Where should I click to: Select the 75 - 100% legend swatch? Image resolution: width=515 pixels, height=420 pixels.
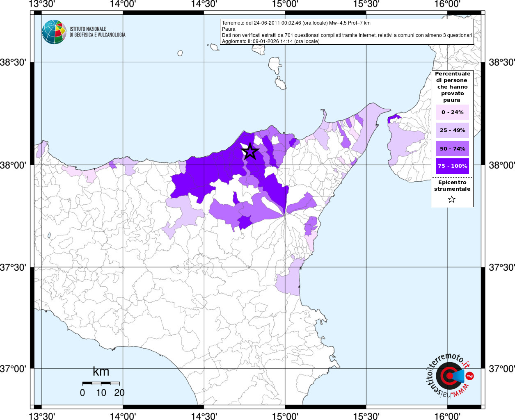[x=452, y=166]
